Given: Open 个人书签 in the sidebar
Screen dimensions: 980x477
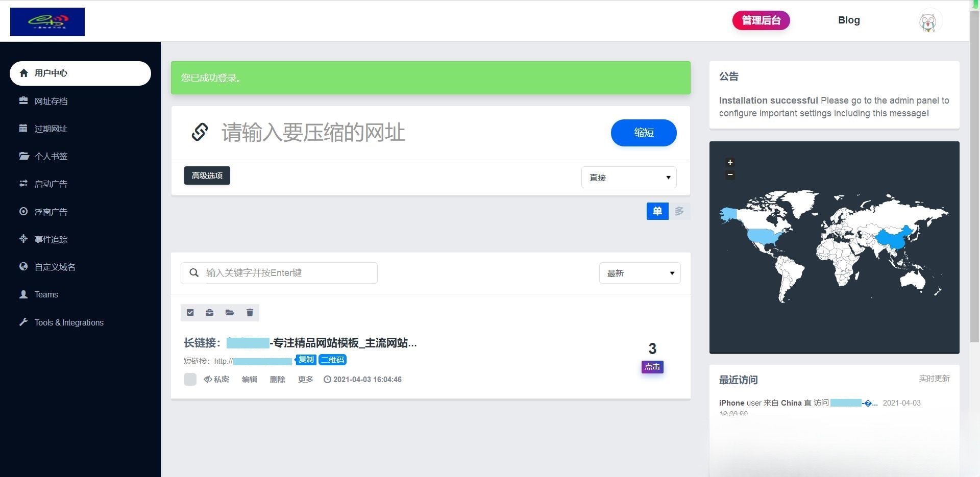Looking at the screenshot, I should (x=51, y=156).
